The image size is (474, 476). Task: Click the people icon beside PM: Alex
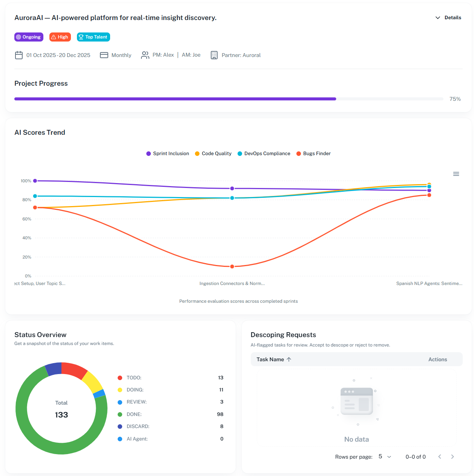[x=145, y=55]
